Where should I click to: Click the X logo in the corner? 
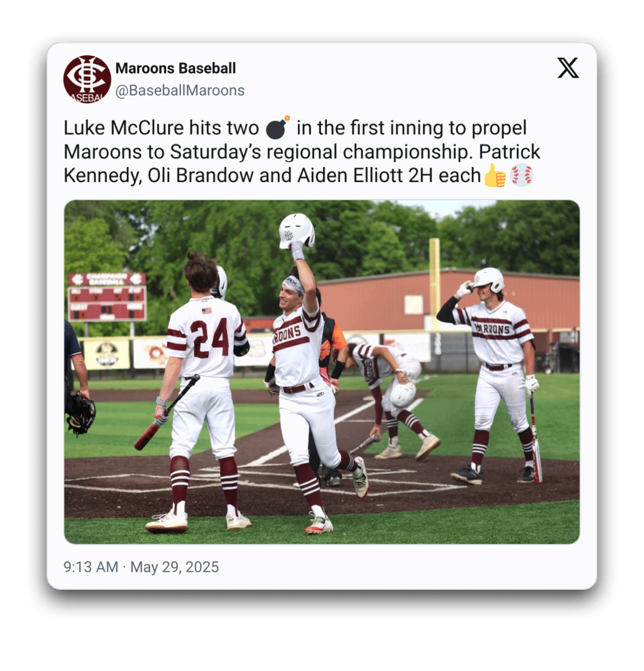[568, 68]
